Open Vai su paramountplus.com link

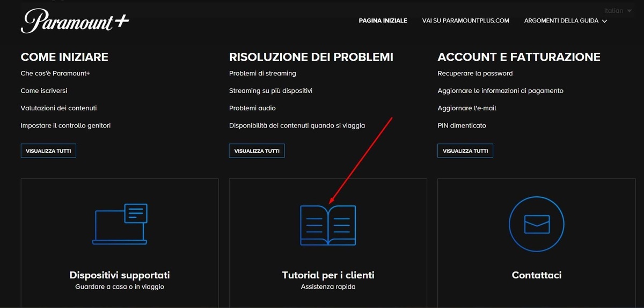click(x=466, y=21)
